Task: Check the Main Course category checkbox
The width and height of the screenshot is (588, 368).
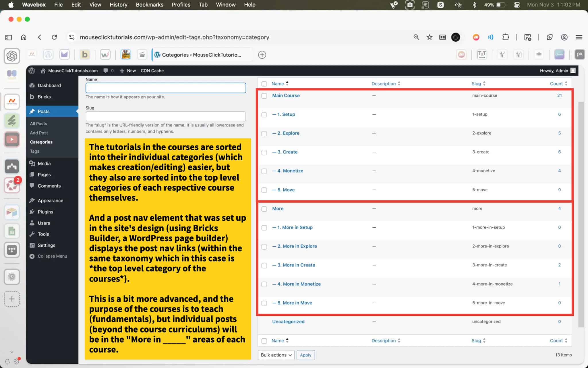Action: click(x=264, y=96)
